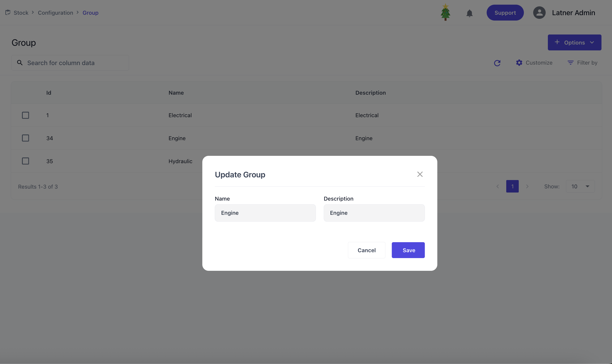Click the search magnifier icon
Viewport: 612px width, 364px height.
click(x=20, y=63)
